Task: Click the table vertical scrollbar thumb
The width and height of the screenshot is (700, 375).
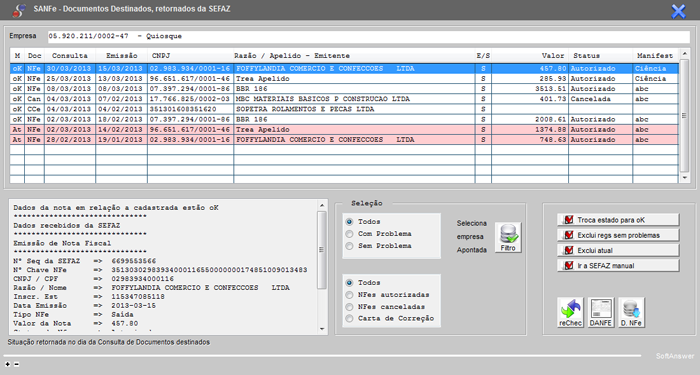Action: [x=684, y=116]
